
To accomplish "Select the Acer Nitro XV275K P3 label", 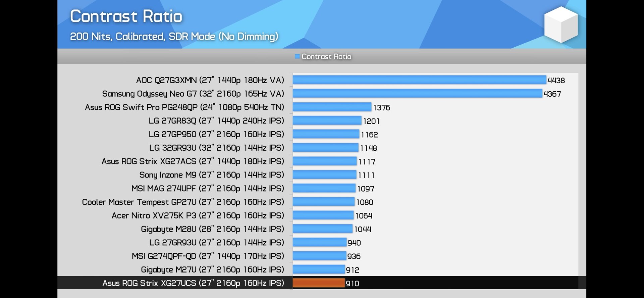I will click(198, 215).
